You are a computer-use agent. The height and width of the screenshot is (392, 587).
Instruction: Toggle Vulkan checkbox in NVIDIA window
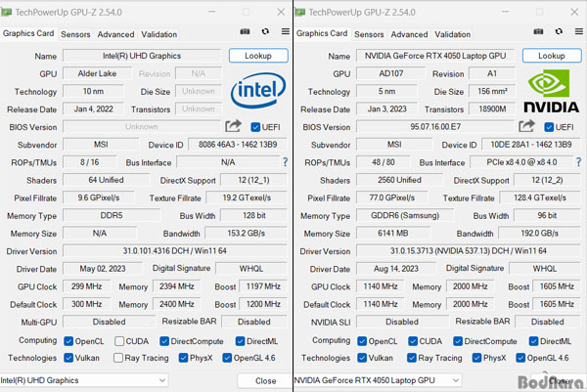coord(362,358)
